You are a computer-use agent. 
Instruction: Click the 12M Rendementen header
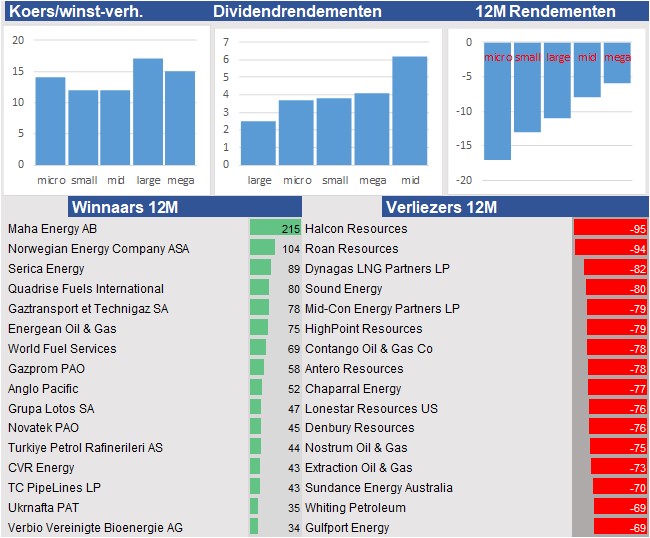pos(545,12)
